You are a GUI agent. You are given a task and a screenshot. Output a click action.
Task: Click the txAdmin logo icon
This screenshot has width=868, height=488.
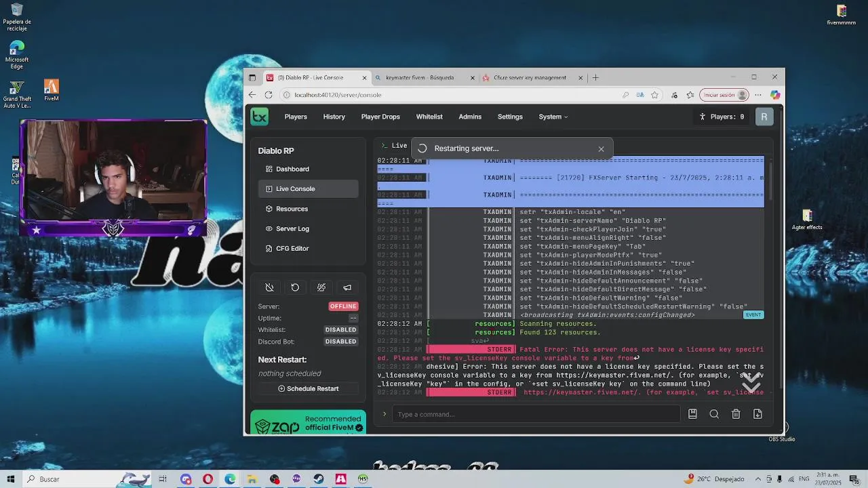pyautogui.click(x=260, y=117)
